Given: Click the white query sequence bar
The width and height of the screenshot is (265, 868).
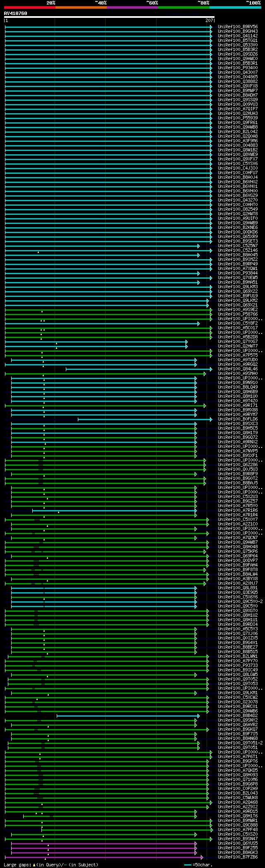Looking at the screenshot, I should pos(109,17).
